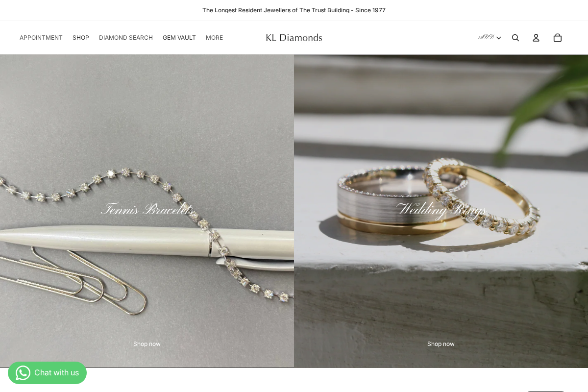This screenshot has height=392, width=588.
Task: Expand the AUD currency selector
Action: pyautogui.click(x=490, y=38)
